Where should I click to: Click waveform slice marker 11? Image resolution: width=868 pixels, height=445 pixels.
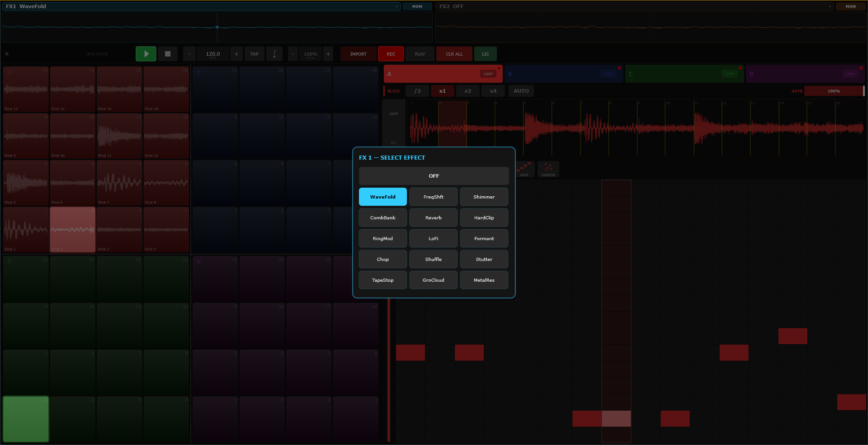click(x=697, y=103)
